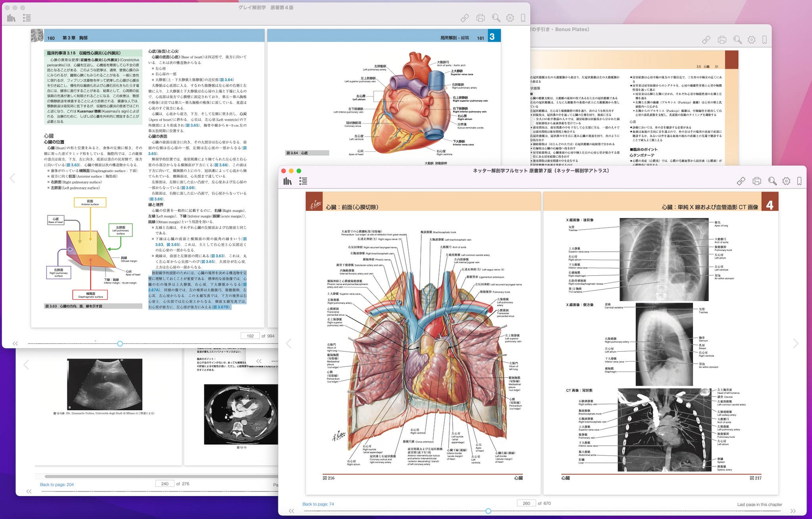Jump to first page in Gray's Anatomy window
Screen dimensions: 812x519
[x=15, y=344]
